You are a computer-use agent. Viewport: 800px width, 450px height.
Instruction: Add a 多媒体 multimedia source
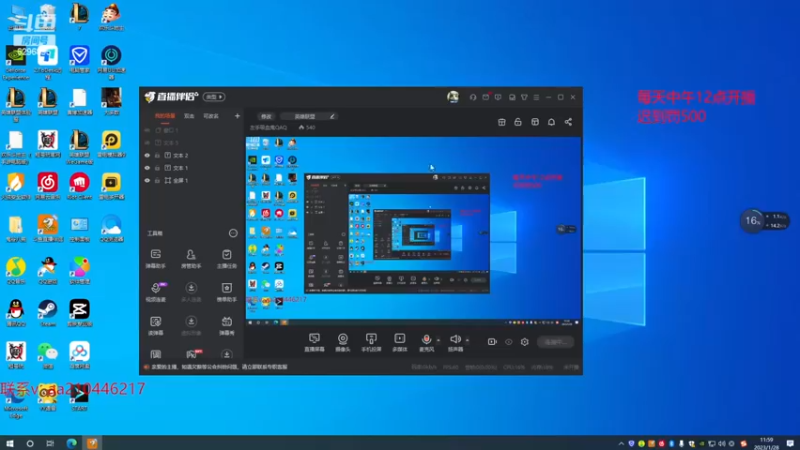(399, 342)
